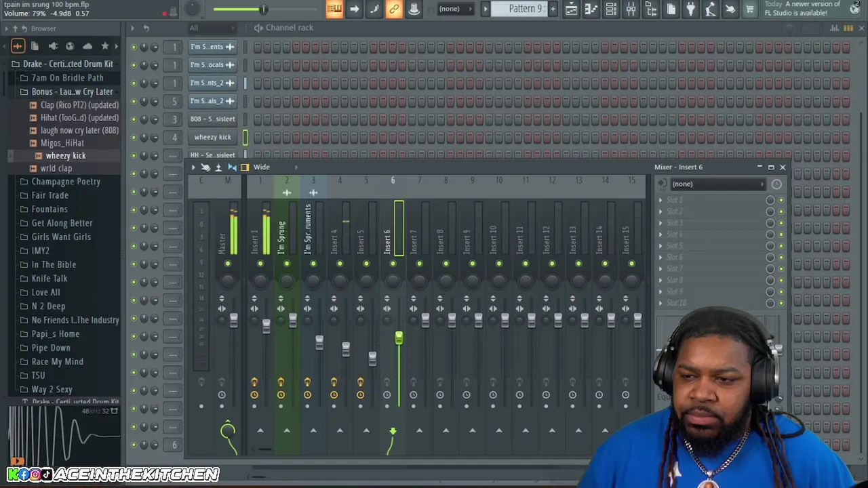Click the document page icon in top toolbar

point(671,9)
